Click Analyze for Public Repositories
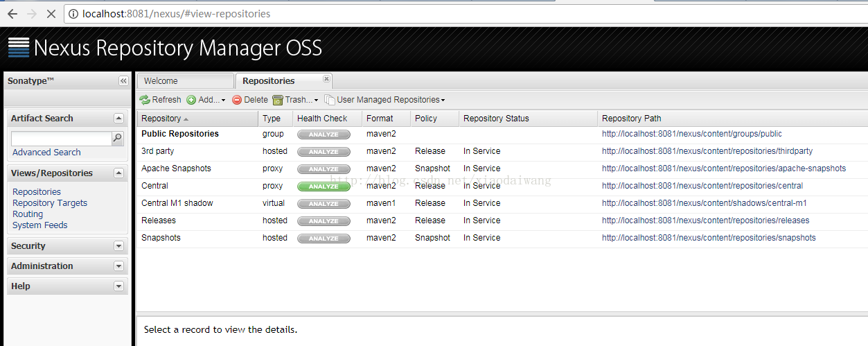The image size is (868, 346). 324,135
